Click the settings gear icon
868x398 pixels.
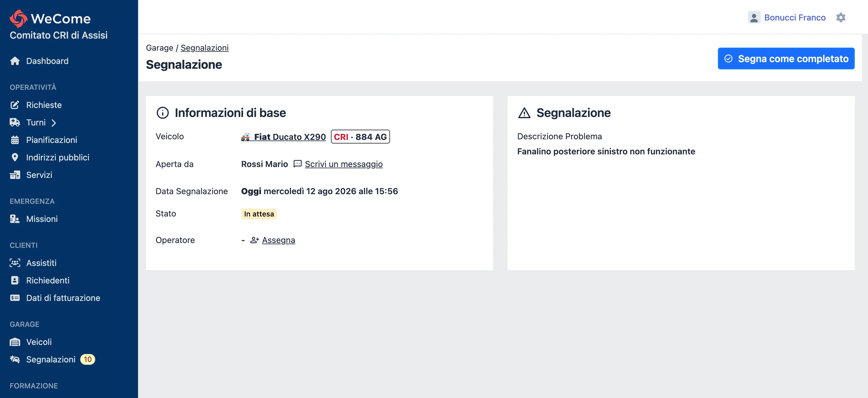[841, 17]
